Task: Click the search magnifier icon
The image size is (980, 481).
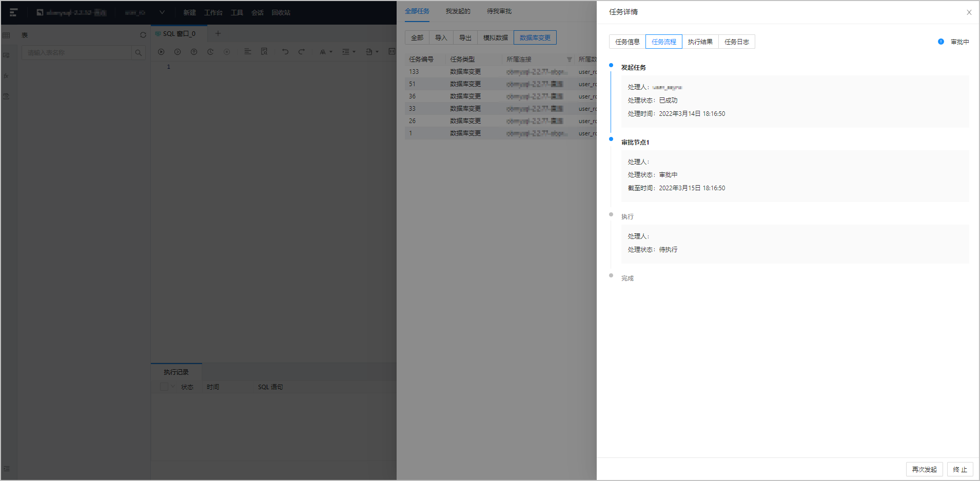Action: (x=138, y=52)
